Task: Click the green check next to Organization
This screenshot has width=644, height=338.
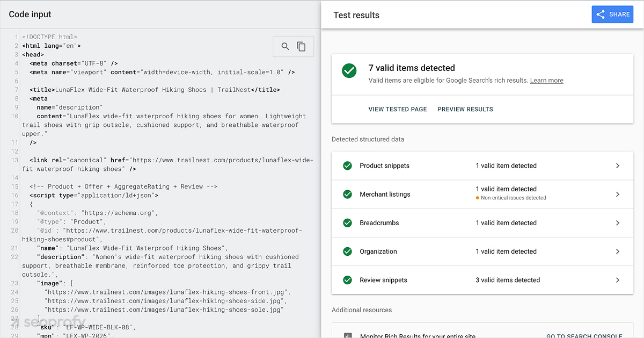Action: [347, 251]
